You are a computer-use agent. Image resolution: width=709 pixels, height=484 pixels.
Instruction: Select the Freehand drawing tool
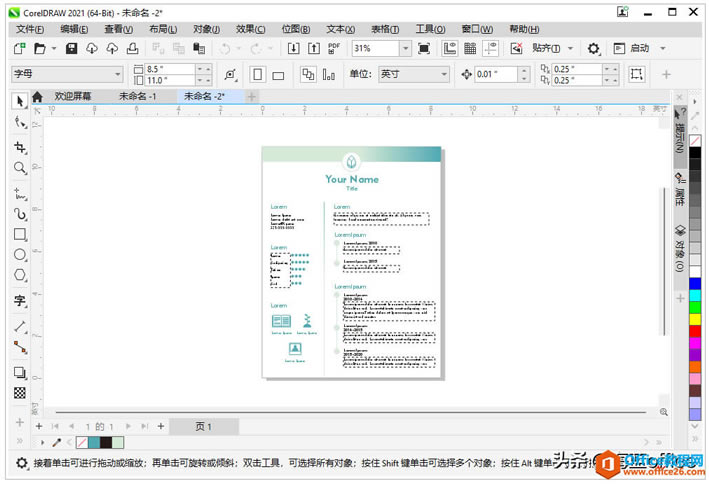point(19,194)
